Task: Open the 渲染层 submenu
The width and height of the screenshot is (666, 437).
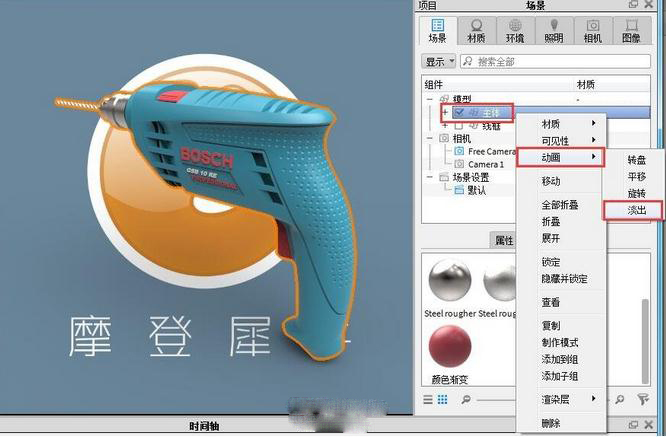Action: tap(561, 399)
